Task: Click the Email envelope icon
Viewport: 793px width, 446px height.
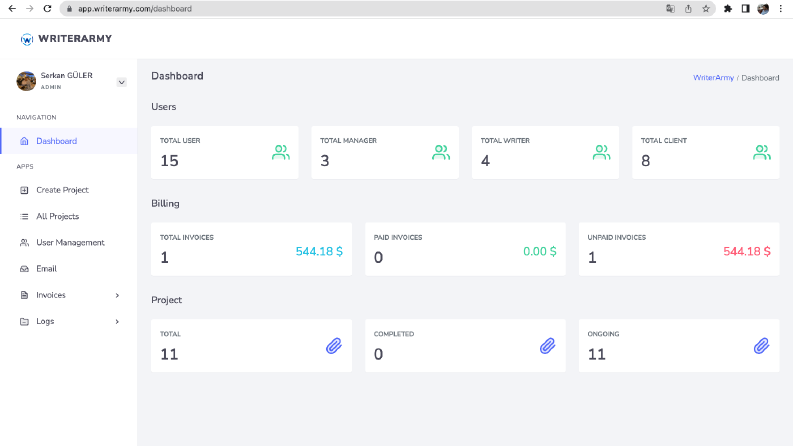Action: click(24, 269)
